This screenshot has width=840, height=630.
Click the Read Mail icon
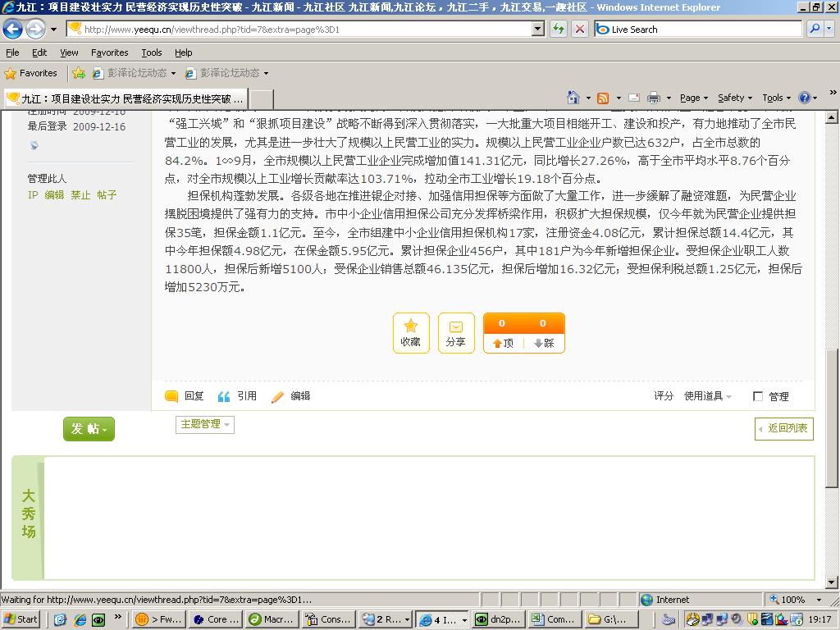click(634, 98)
